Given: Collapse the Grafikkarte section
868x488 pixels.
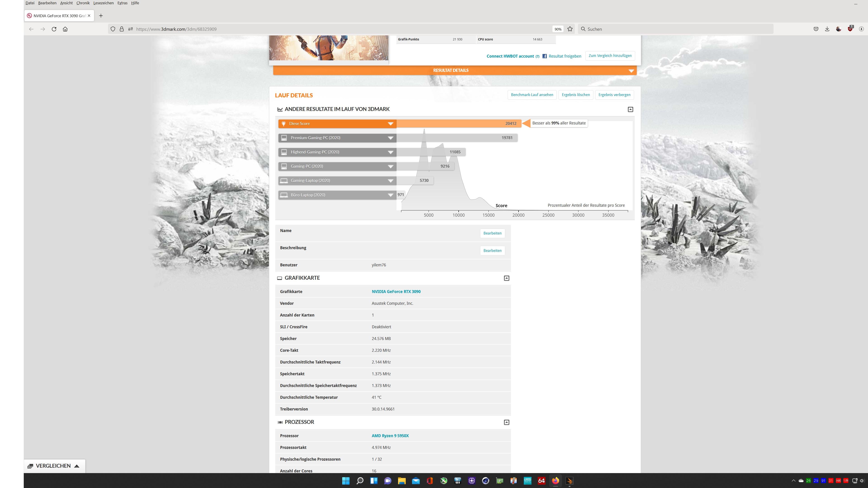Looking at the screenshot, I should coord(506,278).
